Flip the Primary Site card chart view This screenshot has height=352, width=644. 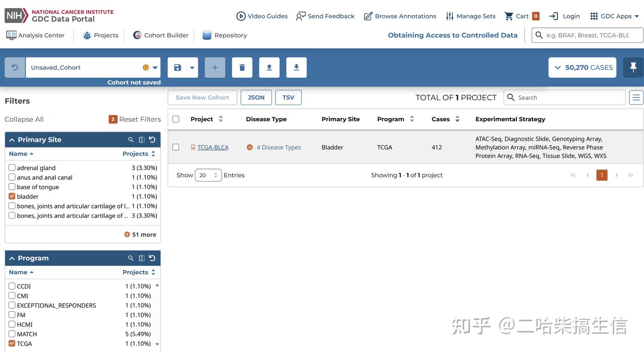(x=142, y=140)
